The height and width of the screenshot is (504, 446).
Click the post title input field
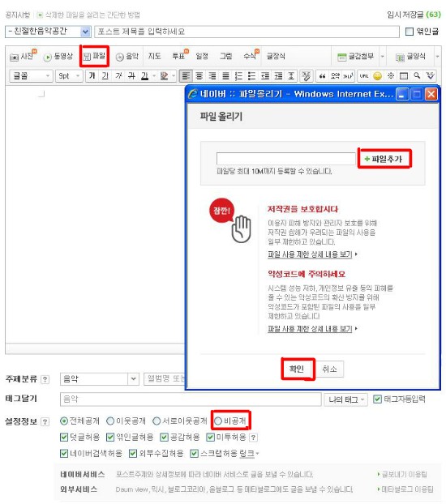coord(247,32)
